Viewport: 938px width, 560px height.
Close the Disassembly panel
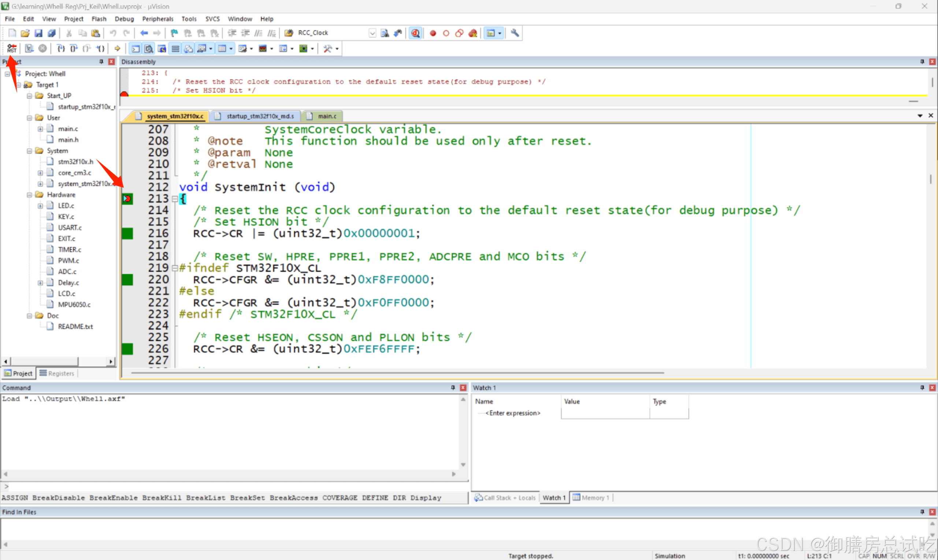[x=932, y=62]
